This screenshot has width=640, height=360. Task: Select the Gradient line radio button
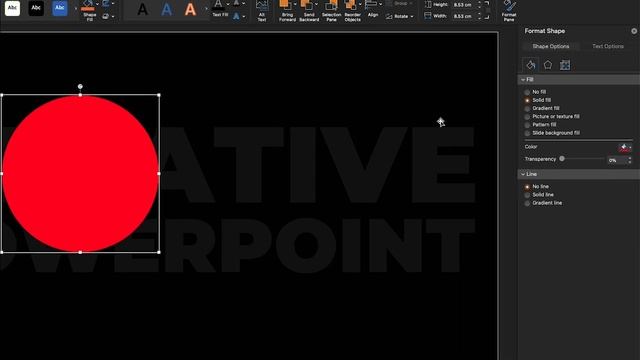(527, 203)
